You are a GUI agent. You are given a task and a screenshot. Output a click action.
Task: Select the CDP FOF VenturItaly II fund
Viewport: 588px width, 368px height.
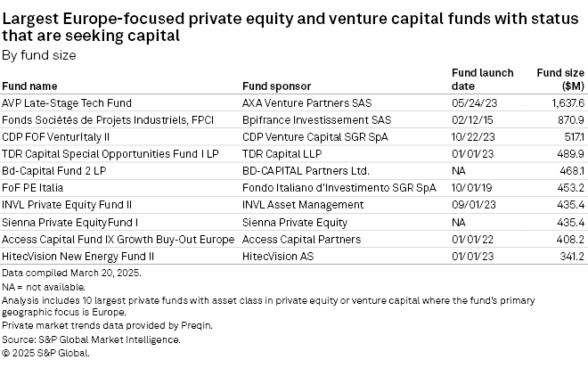tap(56, 137)
